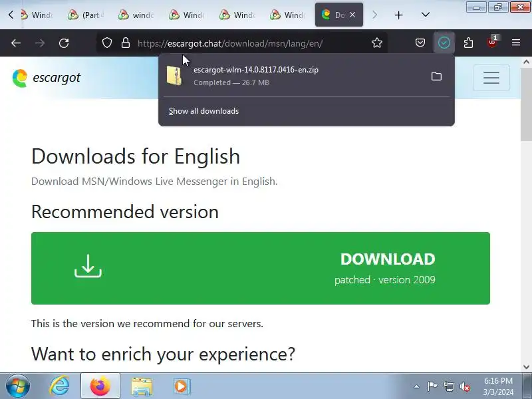Click the green DOWNLOAD patched version button
532x399 pixels.
point(260,268)
